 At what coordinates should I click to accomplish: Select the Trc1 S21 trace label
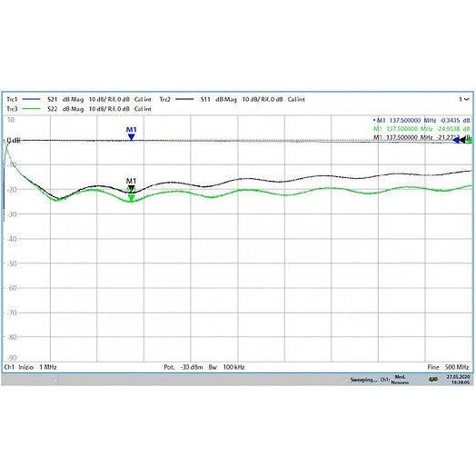[x=52, y=99]
